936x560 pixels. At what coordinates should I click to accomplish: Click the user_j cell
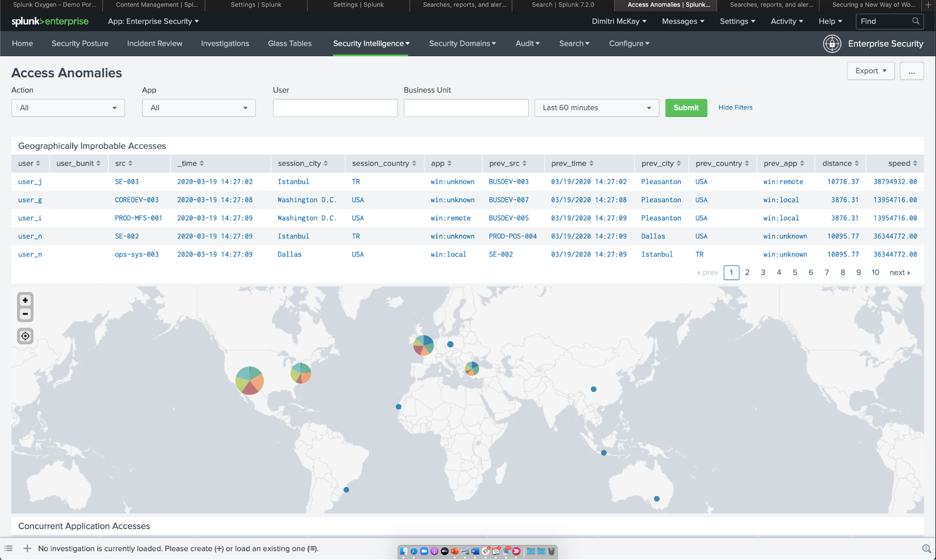coord(30,182)
